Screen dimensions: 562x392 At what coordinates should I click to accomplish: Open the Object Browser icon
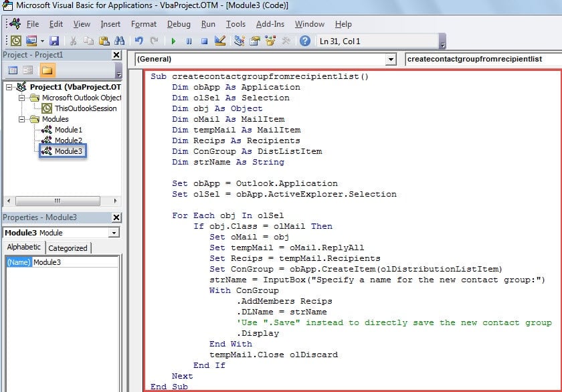(x=270, y=41)
